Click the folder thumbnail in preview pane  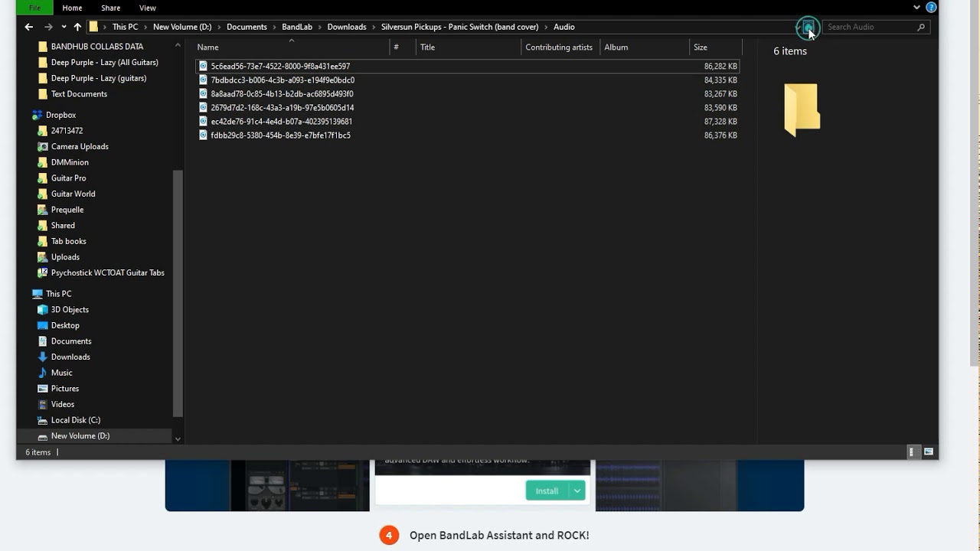pyautogui.click(x=802, y=109)
